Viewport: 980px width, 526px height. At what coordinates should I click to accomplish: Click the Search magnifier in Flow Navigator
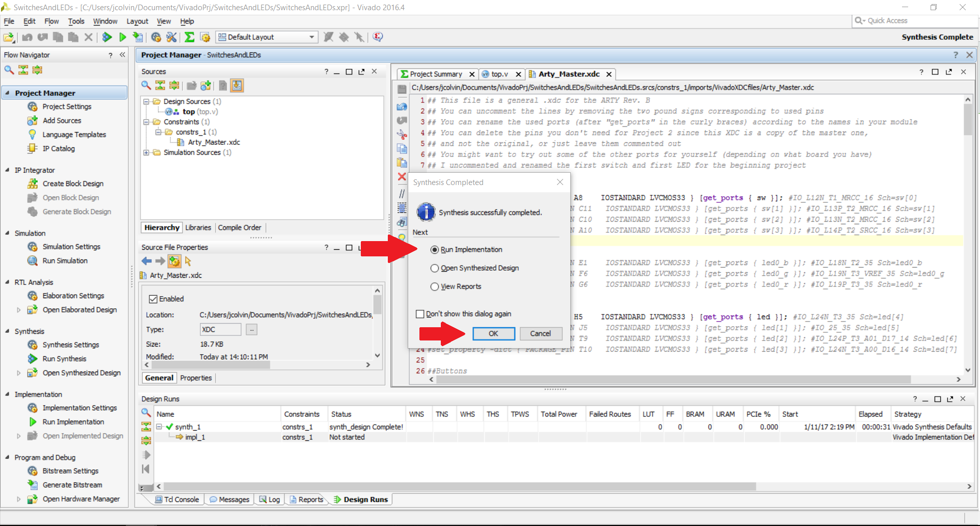tap(9, 70)
